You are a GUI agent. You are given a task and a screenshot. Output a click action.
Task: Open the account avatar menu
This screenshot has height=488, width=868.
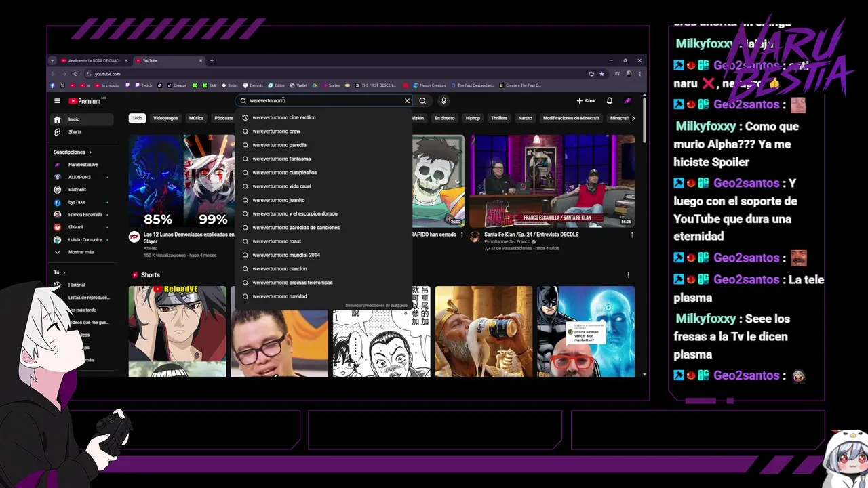click(x=628, y=100)
